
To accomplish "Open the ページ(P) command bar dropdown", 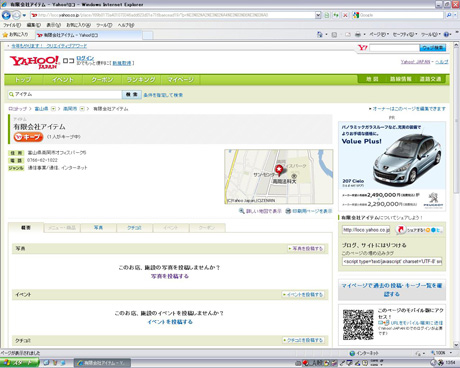I will click(379, 34).
